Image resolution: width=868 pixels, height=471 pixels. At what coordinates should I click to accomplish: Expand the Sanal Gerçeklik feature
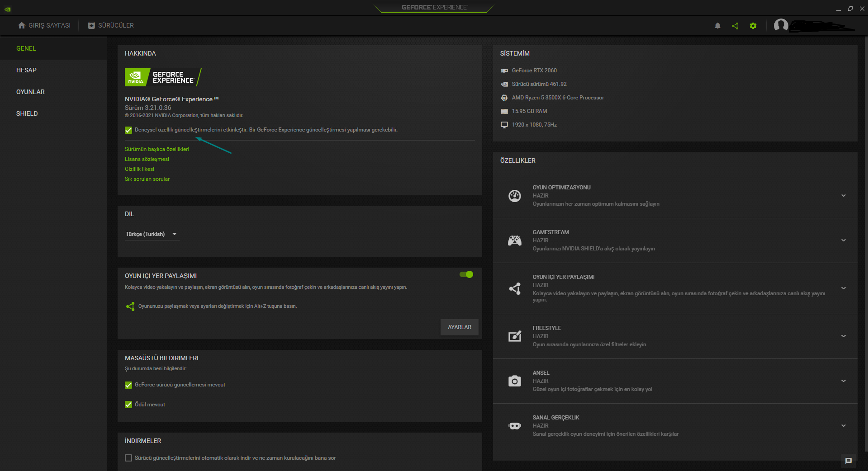click(844, 426)
